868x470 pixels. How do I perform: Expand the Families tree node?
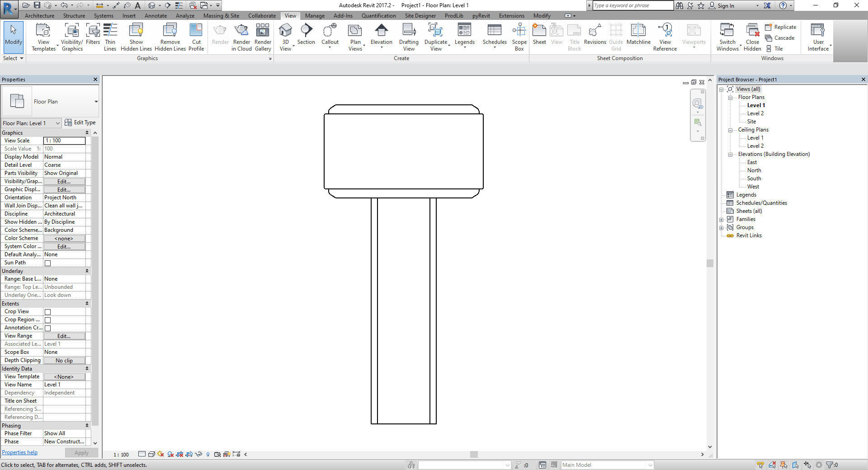point(722,220)
